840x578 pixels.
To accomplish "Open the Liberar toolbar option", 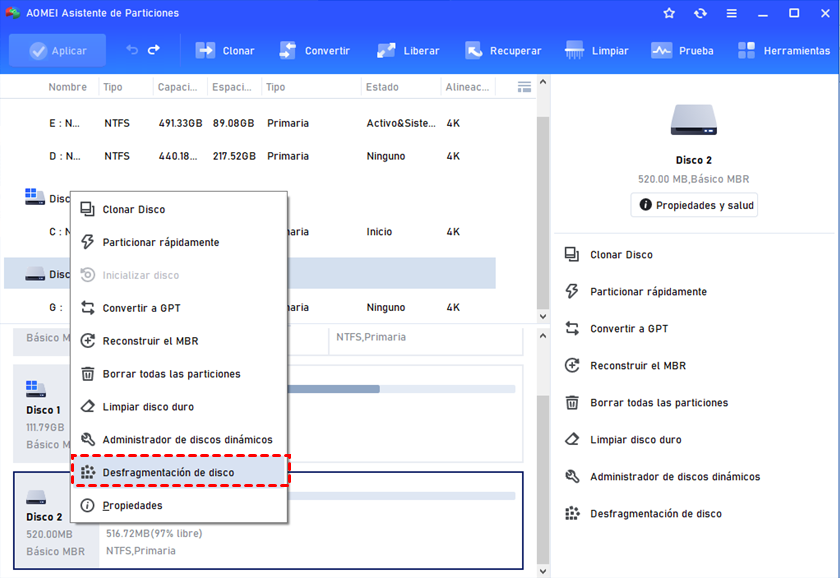I will click(x=408, y=50).
